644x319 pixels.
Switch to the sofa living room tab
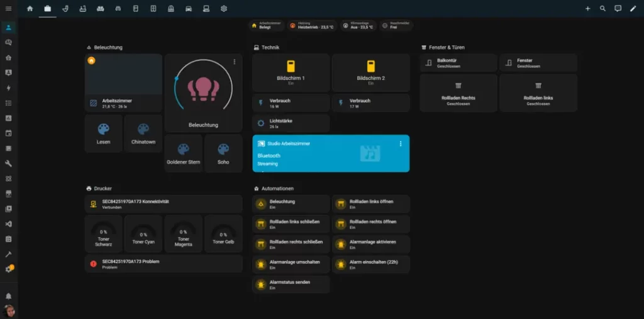click(101, 9)
